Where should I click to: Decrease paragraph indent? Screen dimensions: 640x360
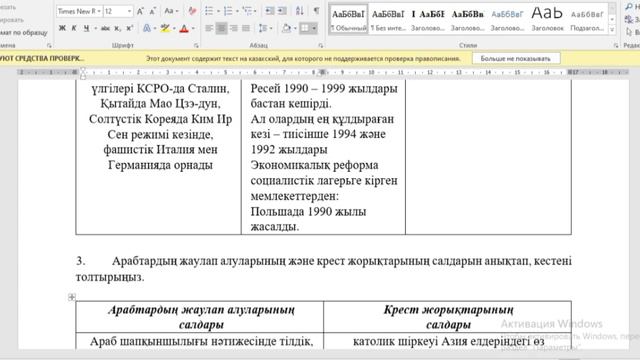(x=269, y=11)
